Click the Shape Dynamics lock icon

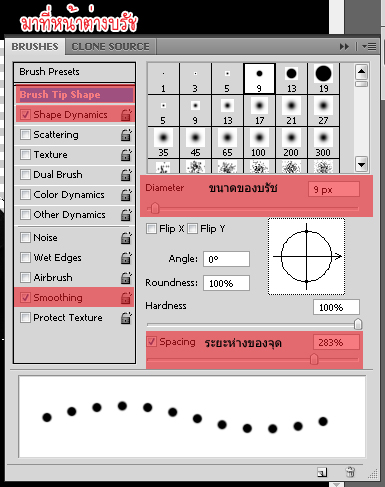coord(126,115)
